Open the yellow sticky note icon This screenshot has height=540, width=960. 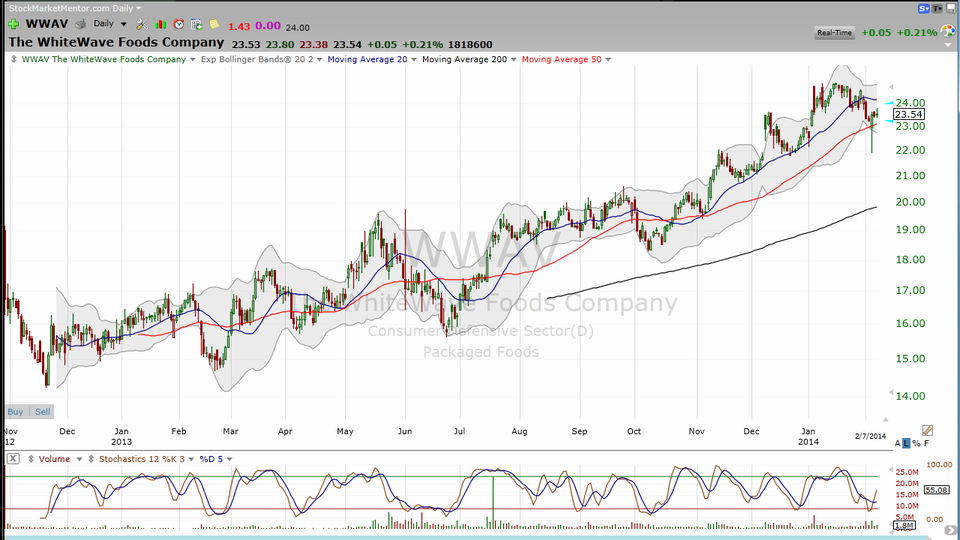(x=214, y=24)
